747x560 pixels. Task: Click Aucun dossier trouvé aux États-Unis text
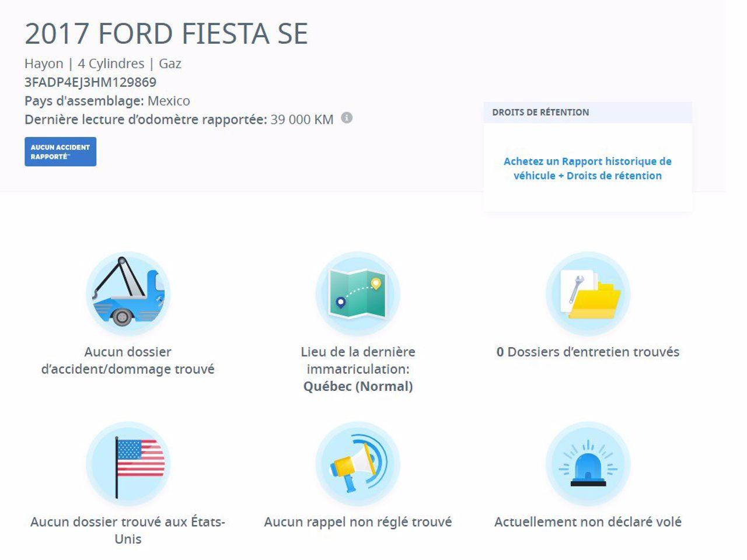click(128, 530)
